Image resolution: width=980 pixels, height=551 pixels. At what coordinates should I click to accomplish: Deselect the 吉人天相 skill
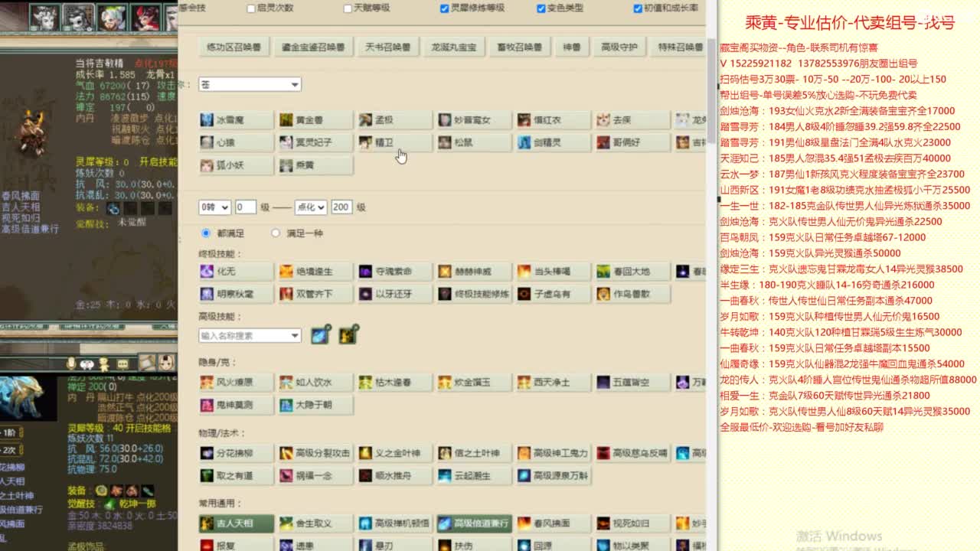tap(236, 523)
